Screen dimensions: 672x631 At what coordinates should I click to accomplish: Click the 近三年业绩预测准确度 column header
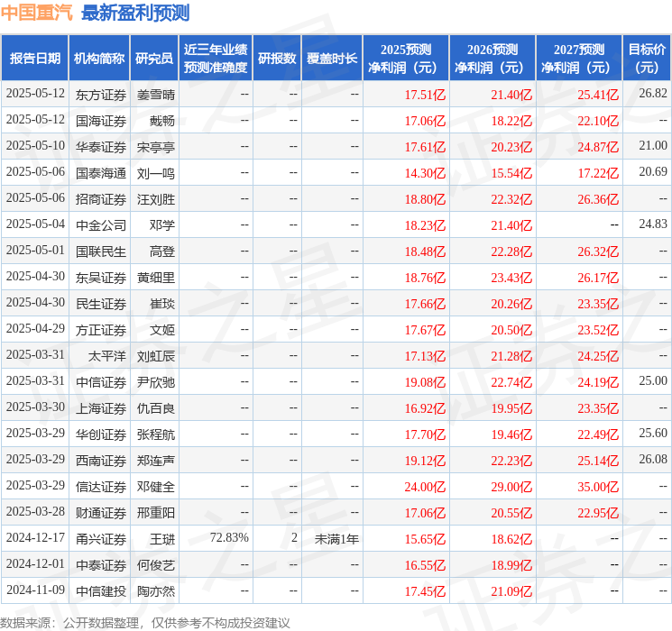[216, 59]
